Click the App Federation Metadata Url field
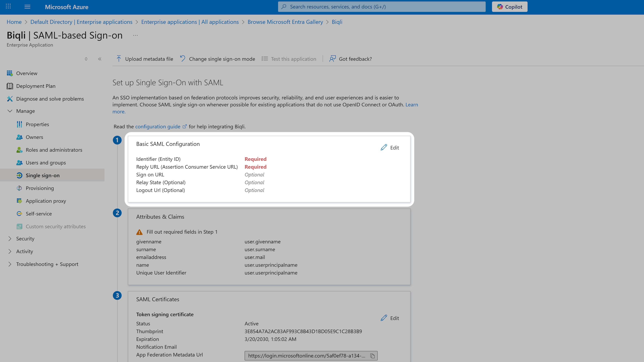 (311, 355)
